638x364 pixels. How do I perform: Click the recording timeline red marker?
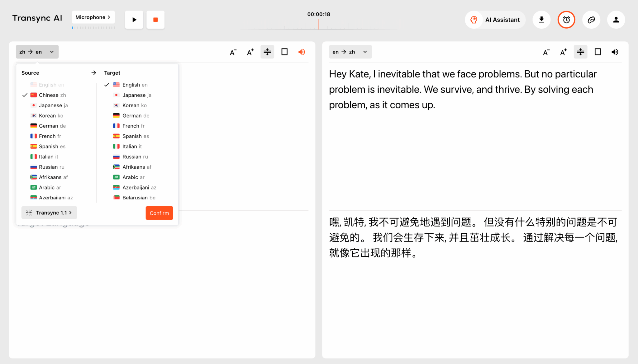click(x=319, y=24)
